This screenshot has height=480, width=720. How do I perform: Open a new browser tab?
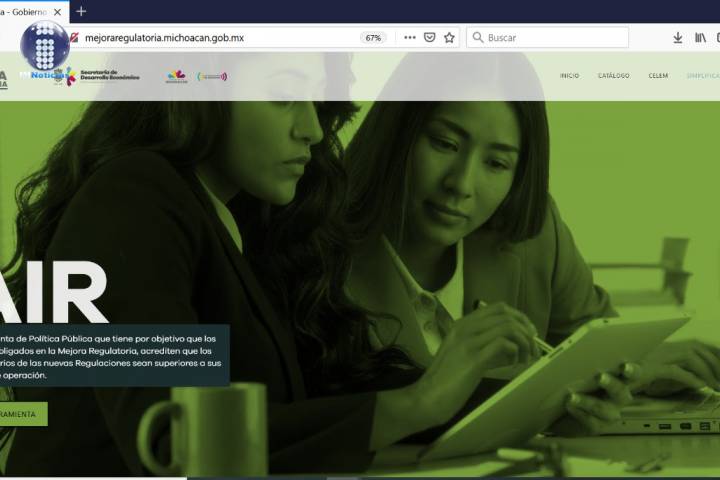[81, 11]
